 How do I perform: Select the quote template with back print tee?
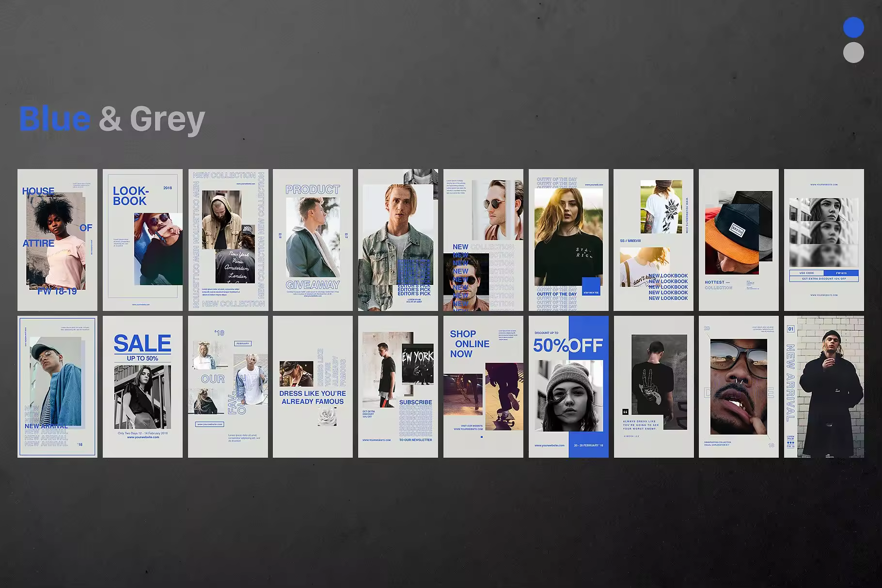[x=653, y=387]
